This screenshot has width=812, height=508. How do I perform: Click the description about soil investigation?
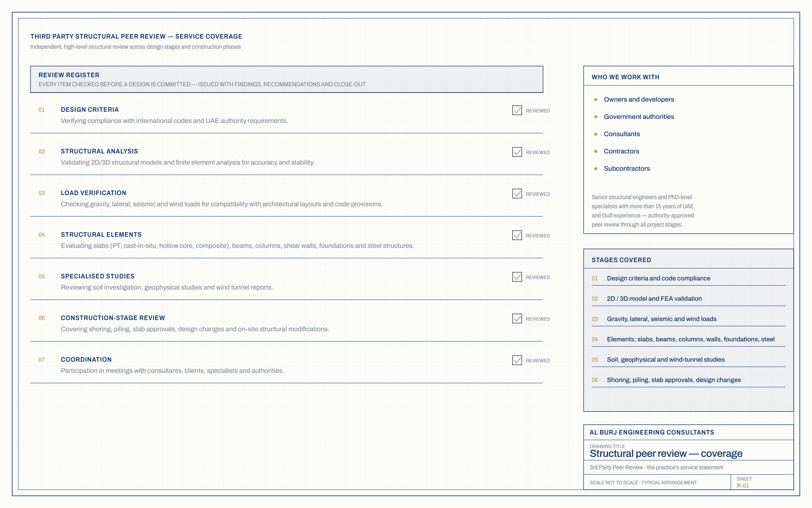click(167, 288)
